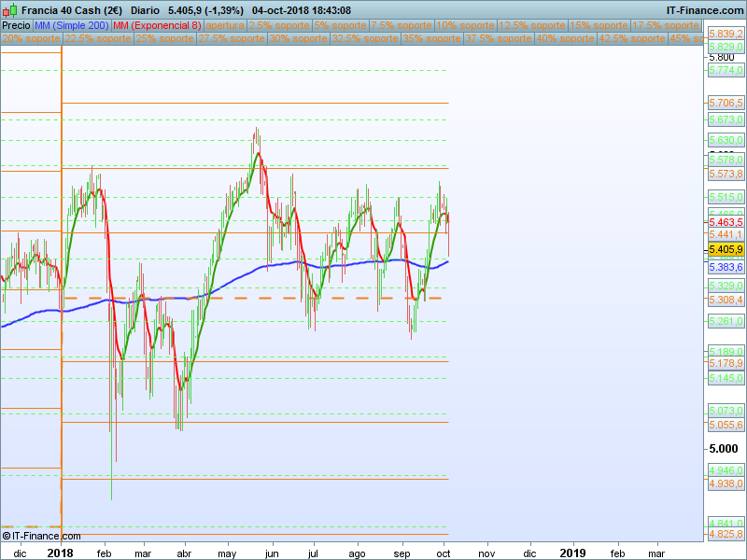
Task: Click the green 5.630,0 level label
Action: pyautogui.click(x=726, y=140)
